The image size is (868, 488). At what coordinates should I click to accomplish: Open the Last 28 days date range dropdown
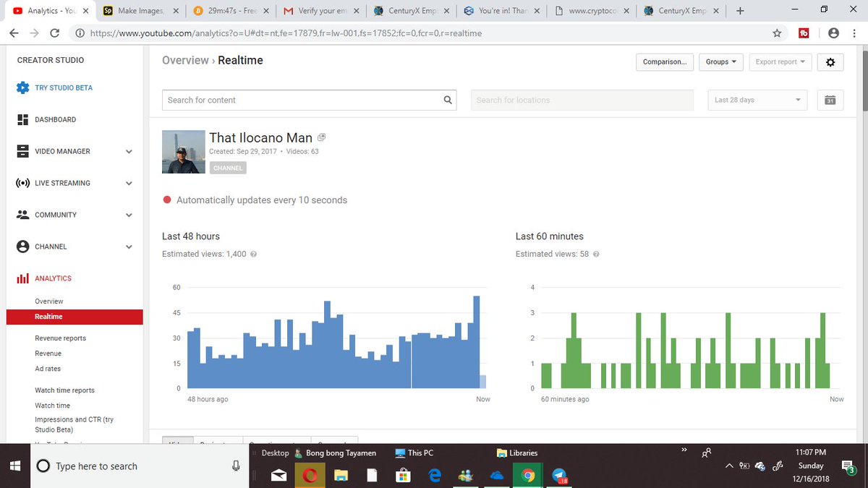tap(757, 100)
